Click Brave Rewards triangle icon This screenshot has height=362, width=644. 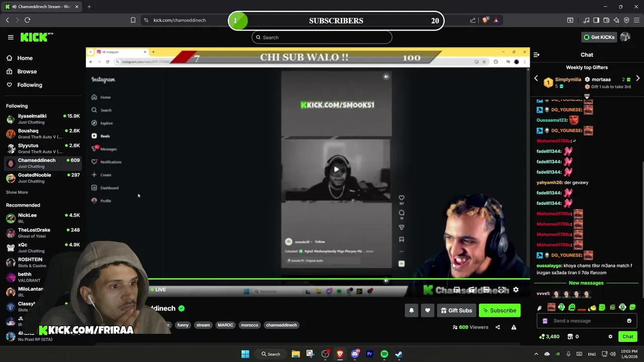tap(496, 20)
